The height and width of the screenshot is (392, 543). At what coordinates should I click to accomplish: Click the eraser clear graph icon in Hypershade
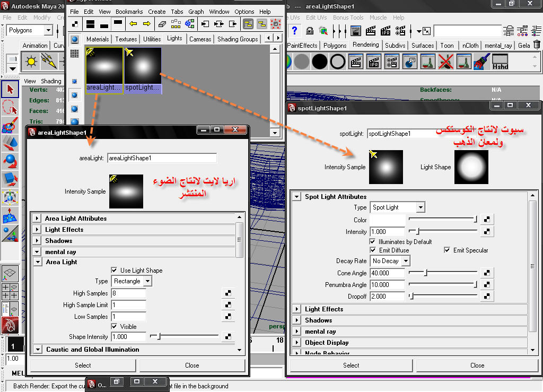162,24
